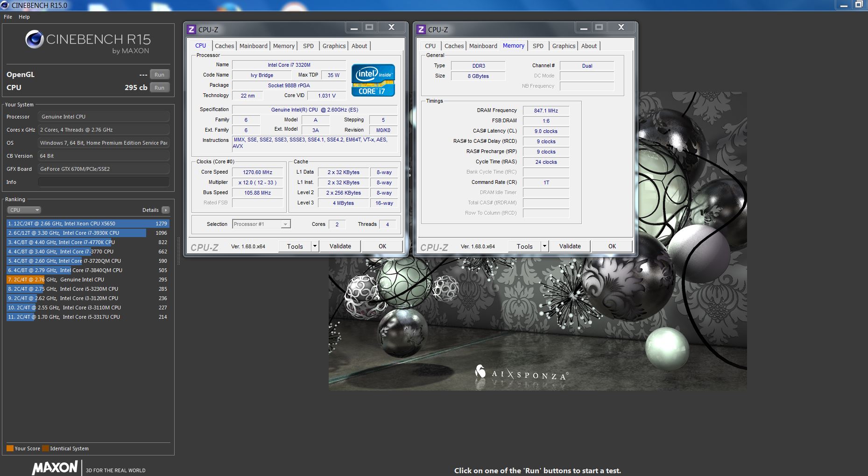This screenshot has width=868, height=476.
Task: Click the processor Name field Intel Core i7 3320M
Action: click(x=289, y=65)
